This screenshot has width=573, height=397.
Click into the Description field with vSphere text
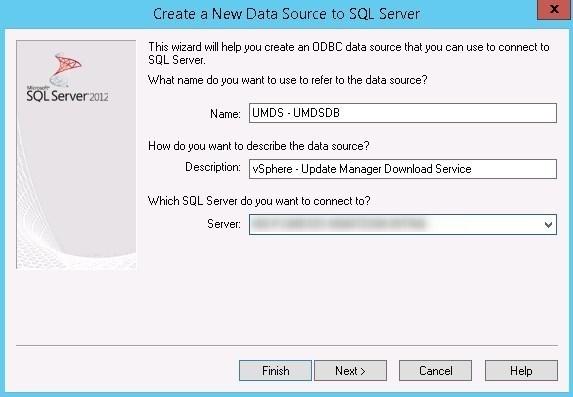pos(403,169)
